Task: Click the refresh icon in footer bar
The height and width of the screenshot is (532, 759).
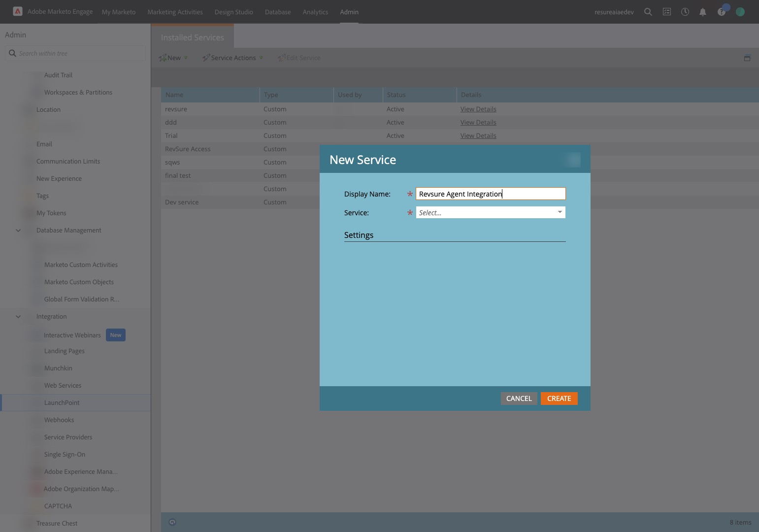Action: pyautogui.click(x=172, y=522)
